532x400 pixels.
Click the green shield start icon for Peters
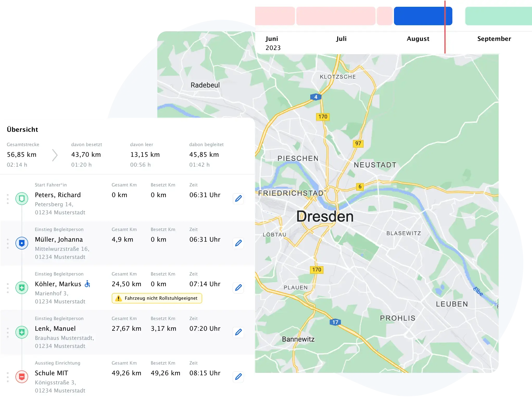pyautogui.click(x=22, y=199)
